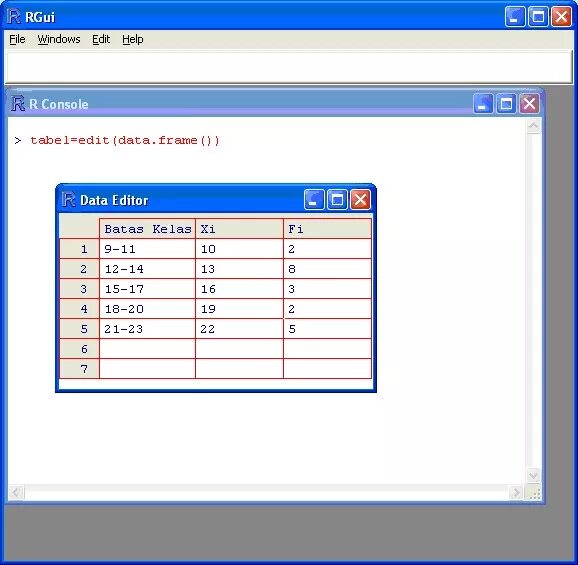Minimize the RGui main window
578x565 pixels.
click(515, 17)
